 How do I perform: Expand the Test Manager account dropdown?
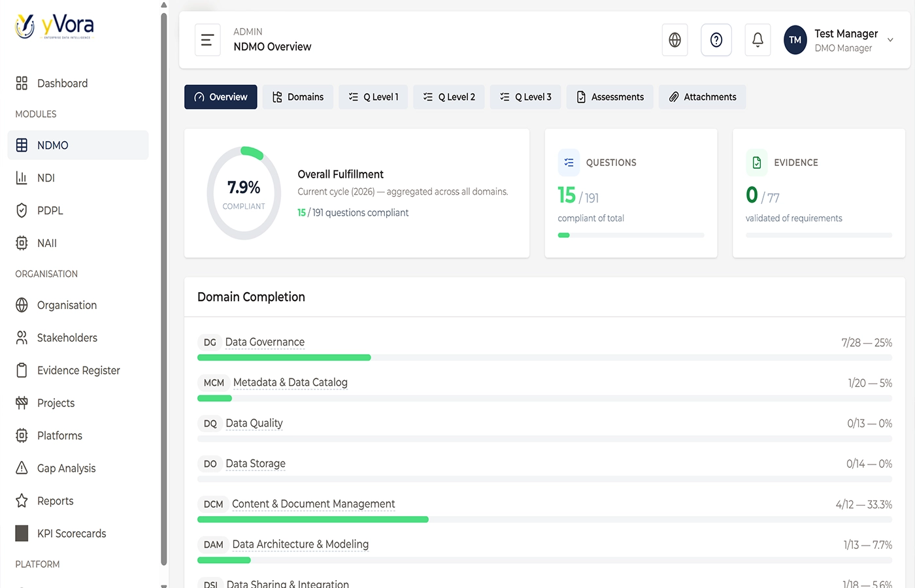[890, 40]
